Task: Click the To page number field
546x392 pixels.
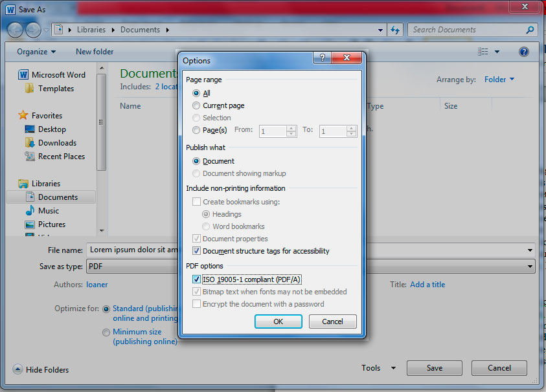Action: point(333,131)
